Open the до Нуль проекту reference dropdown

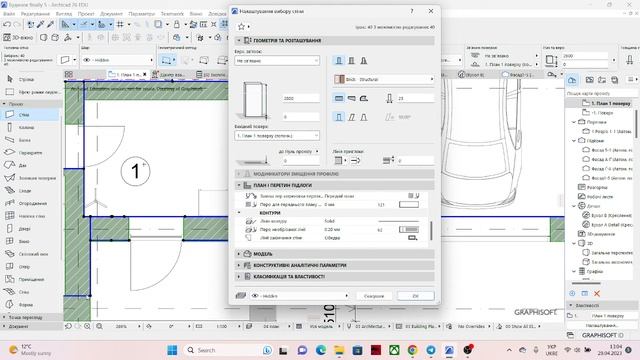tap(298, 151)
